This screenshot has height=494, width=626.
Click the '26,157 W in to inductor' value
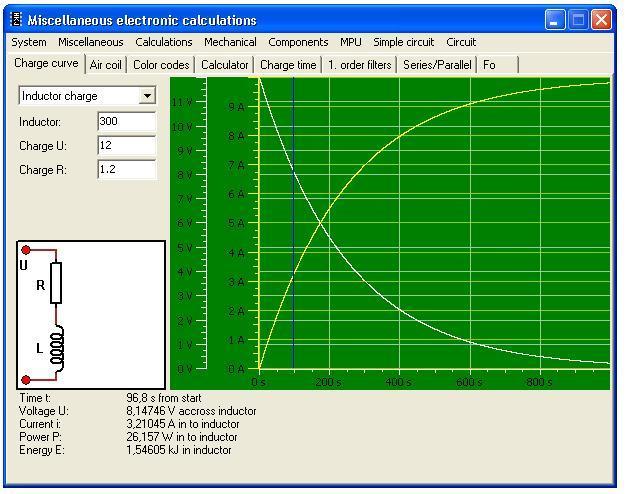click(x=182, y=437)
